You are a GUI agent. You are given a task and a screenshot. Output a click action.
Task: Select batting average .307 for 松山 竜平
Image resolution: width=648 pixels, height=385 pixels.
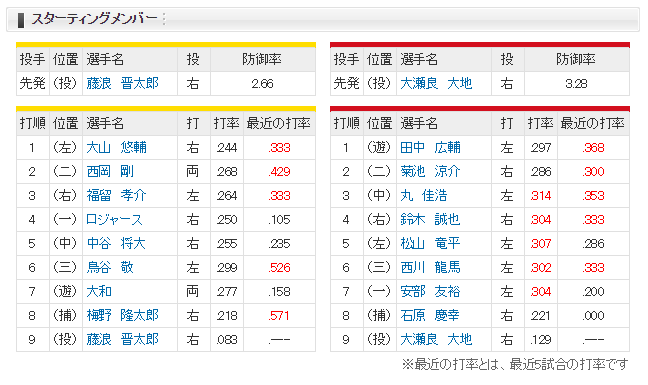tap(541, 244)
